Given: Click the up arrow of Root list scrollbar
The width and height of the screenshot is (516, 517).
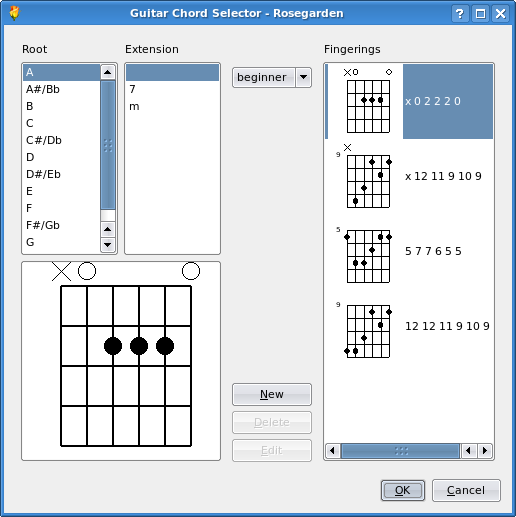Looking at the screenshot, I should coord(107,72).
